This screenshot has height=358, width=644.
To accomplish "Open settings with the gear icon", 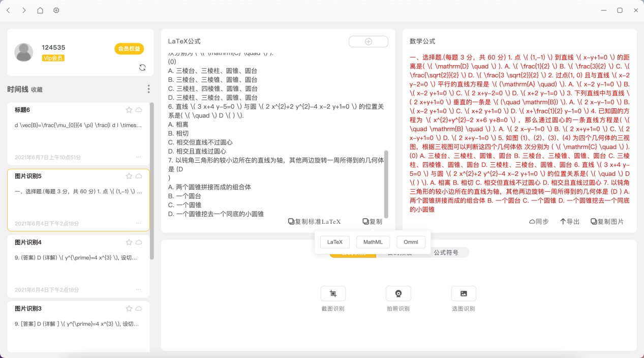I will [x=56, y=10].
